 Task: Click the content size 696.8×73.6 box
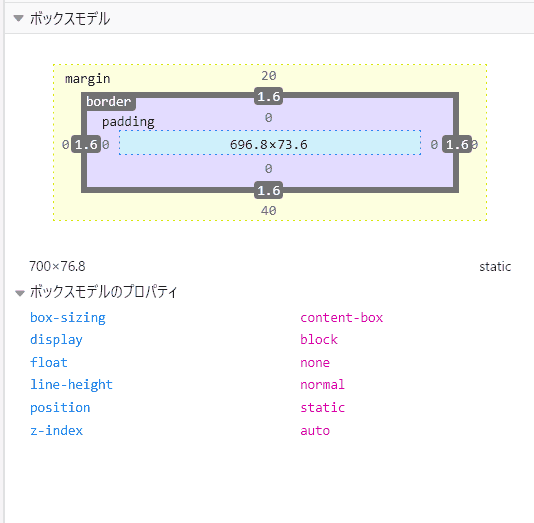tap(270, 143)
